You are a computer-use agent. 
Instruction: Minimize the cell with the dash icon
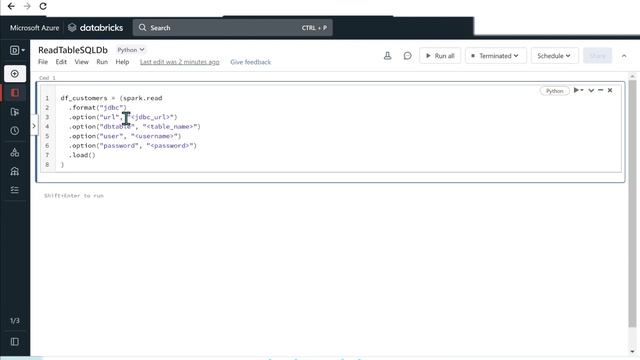pyautogui.click(x=600, y=90)
